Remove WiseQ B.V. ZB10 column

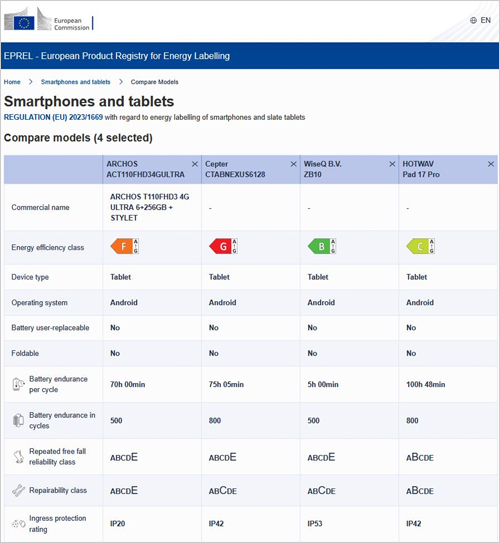click(392, 164)
